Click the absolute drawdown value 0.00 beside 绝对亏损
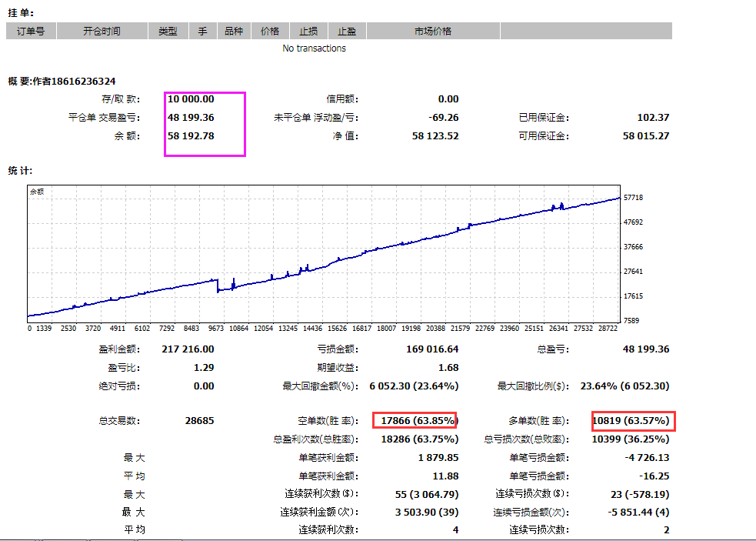This screenshot has height=541, width=756. 204,386
